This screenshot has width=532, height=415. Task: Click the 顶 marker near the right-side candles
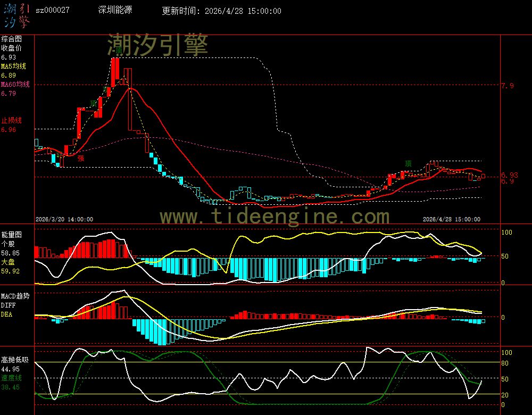coord(408,163)
